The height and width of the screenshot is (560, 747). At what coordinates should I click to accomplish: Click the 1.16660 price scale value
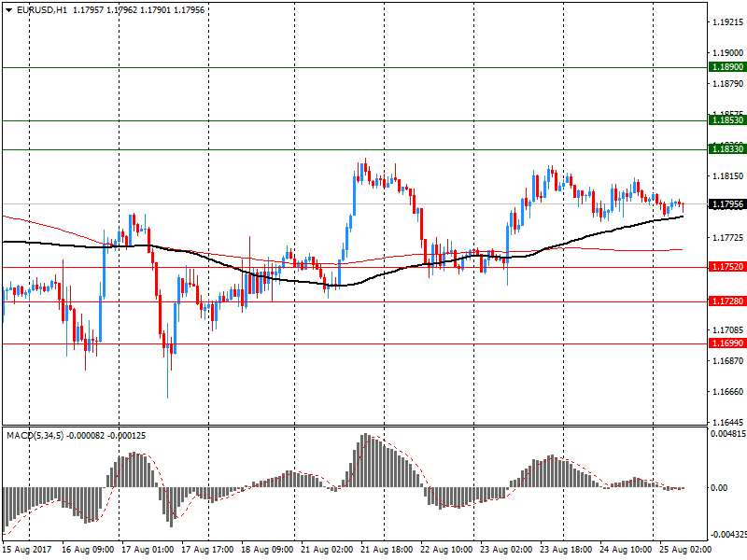728,392
